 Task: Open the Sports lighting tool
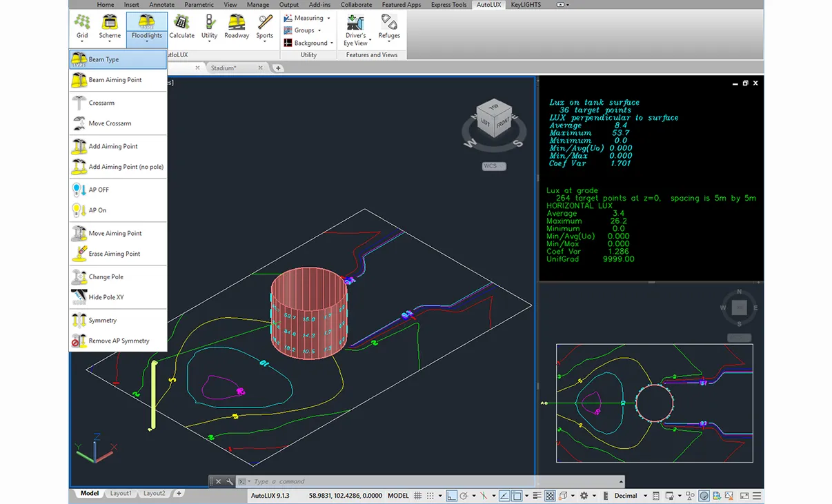[264, 28]
